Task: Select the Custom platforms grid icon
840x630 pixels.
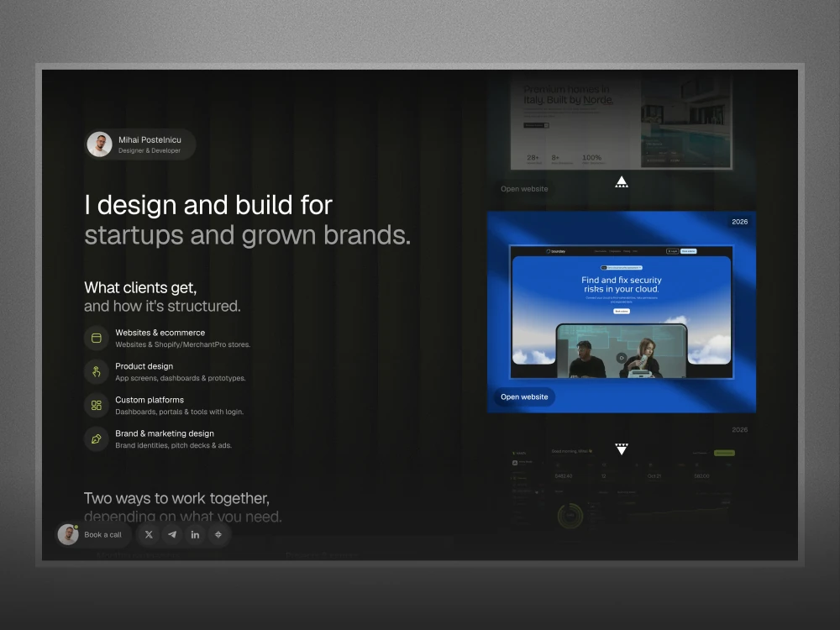Action: tap(97, 406)
